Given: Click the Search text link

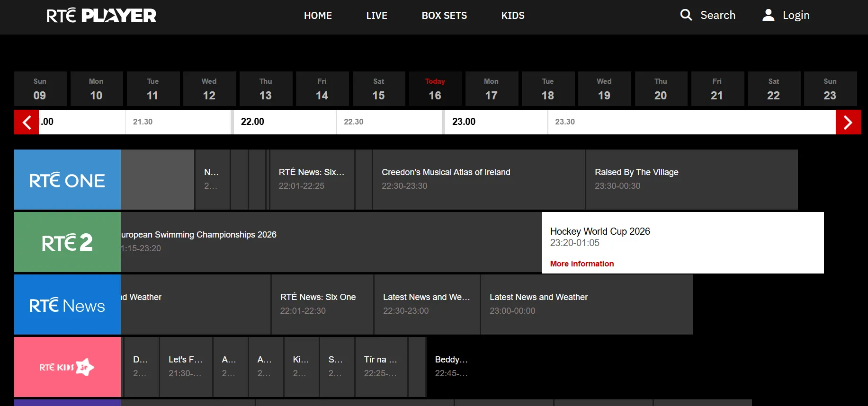Looking at the screenshot, I should (718, 15).
